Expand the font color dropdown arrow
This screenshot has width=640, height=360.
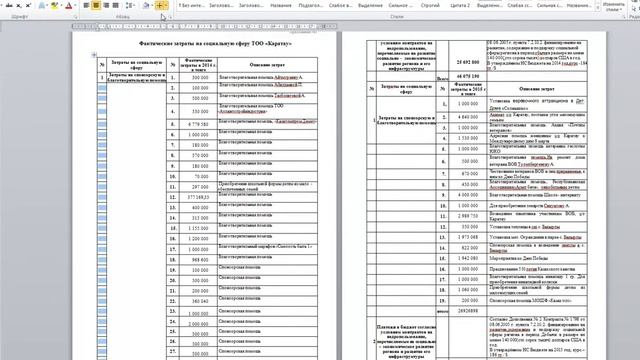[75, 5]
